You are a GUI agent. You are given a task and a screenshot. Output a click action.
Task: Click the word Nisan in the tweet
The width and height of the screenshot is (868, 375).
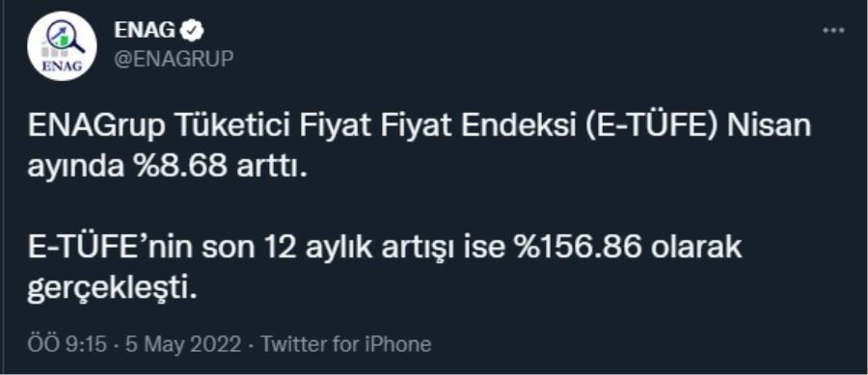coord(769,127)
